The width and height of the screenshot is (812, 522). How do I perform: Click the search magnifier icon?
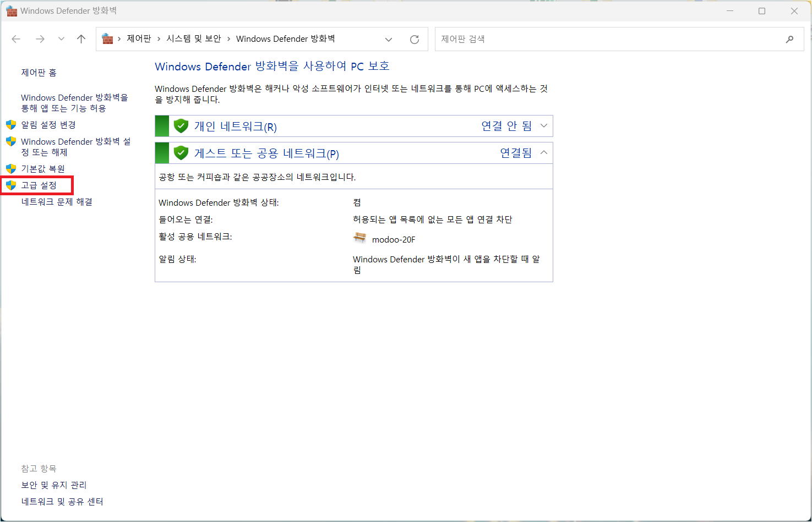click(789, 39)
